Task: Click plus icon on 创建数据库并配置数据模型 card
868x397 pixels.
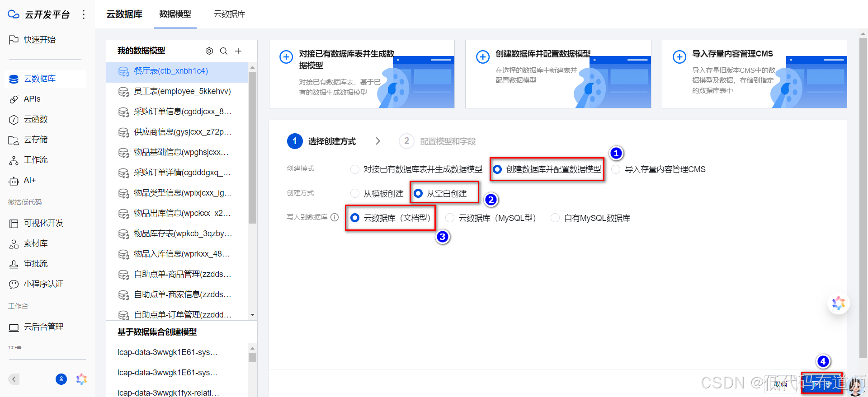Action: pyautogui.click(x=483, y=57)
